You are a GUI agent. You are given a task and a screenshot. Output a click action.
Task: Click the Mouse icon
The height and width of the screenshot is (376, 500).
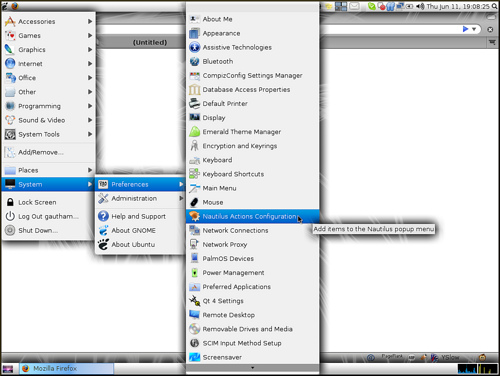[194, 202]
